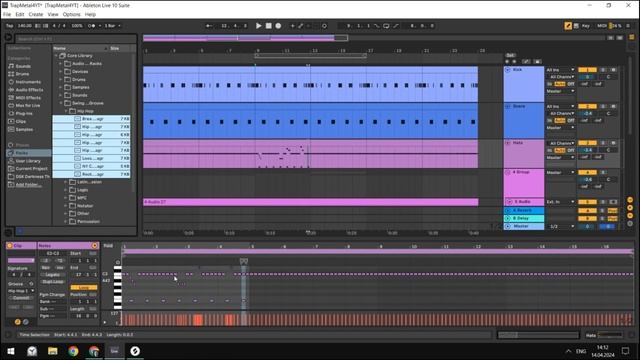The image size is (640, 360).
Task: Switch on Key map mode
Action: point(586,26)
